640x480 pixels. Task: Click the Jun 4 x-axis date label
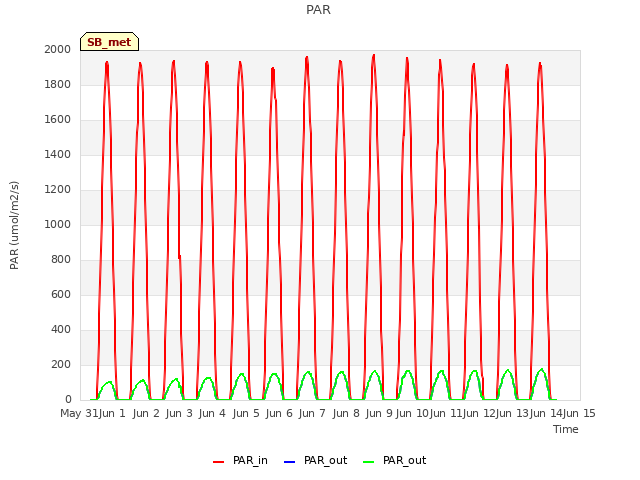point(212,413)
